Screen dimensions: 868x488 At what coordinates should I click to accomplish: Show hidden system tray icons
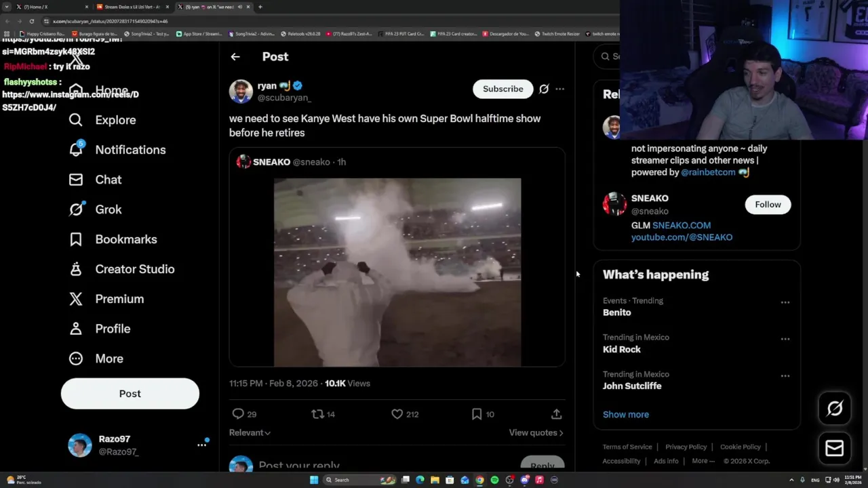tap(793, 480)
